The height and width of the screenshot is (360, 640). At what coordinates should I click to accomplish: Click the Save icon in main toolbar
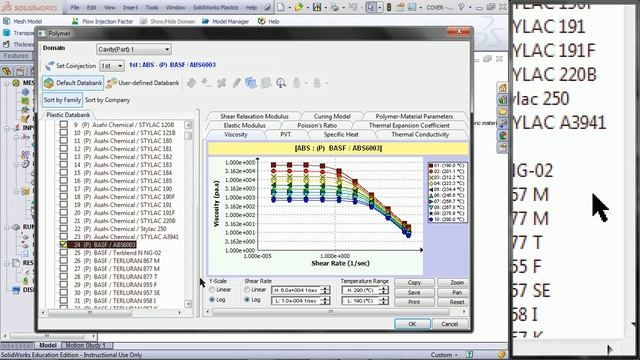pyautogui.click(x=317, y=7)
